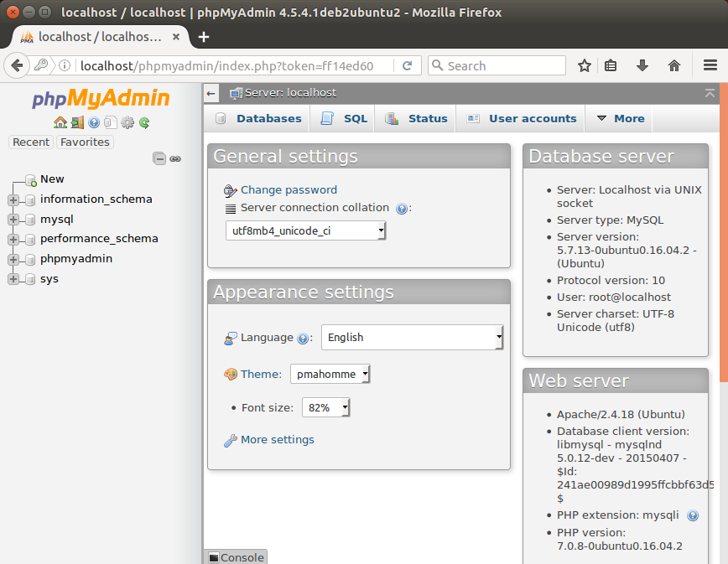Open the MySQL documentation pages icon
728x564 pixels.
pos(110,122)
